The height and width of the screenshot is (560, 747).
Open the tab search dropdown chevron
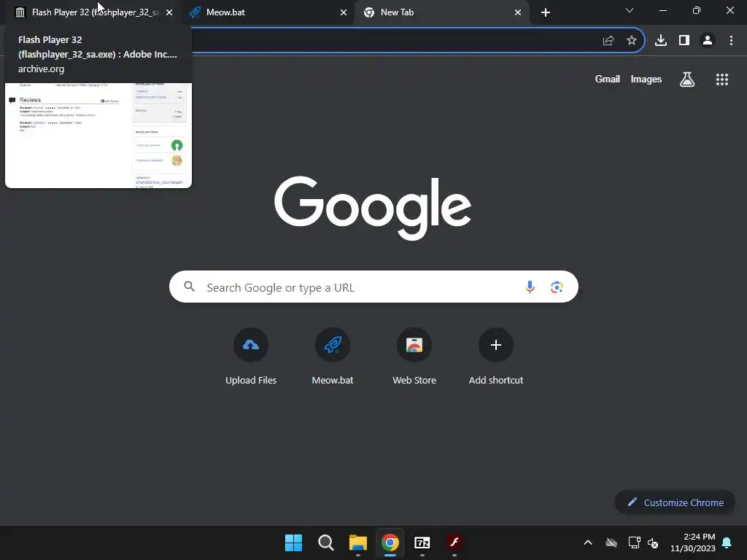pyautogui.click(x=630, y=10)
